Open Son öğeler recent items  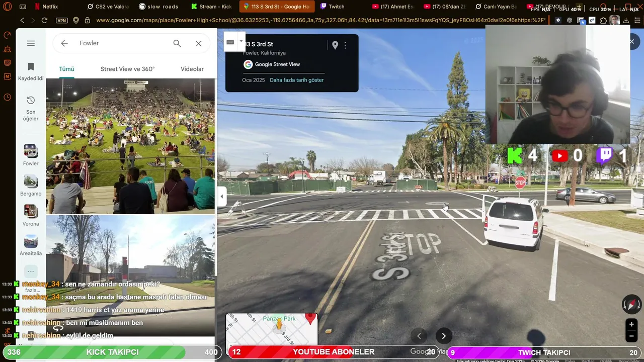pos(31,108)
